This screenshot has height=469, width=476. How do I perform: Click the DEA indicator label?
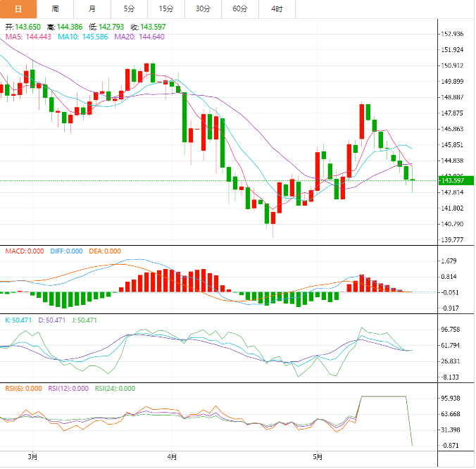point(105,251)
